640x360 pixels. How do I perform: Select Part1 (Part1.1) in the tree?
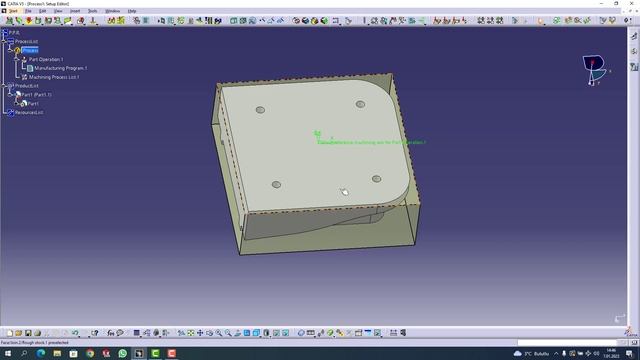(x=37, y=95)
